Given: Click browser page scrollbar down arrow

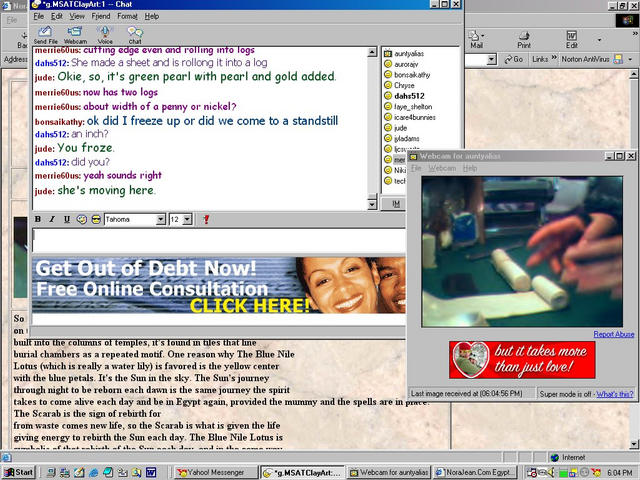Looking at the screenshot, I should click(634, 444).
